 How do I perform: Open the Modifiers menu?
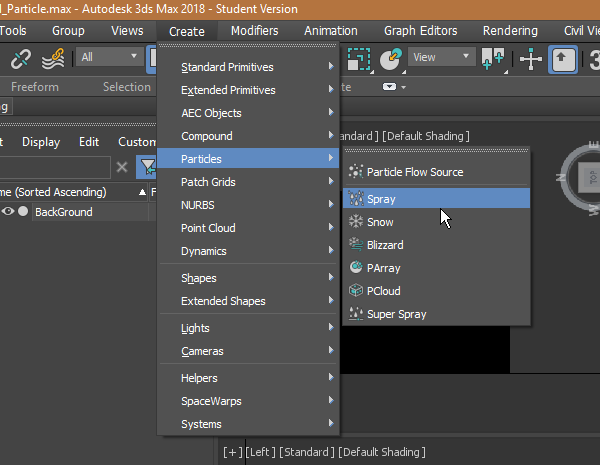pos(254,31)
